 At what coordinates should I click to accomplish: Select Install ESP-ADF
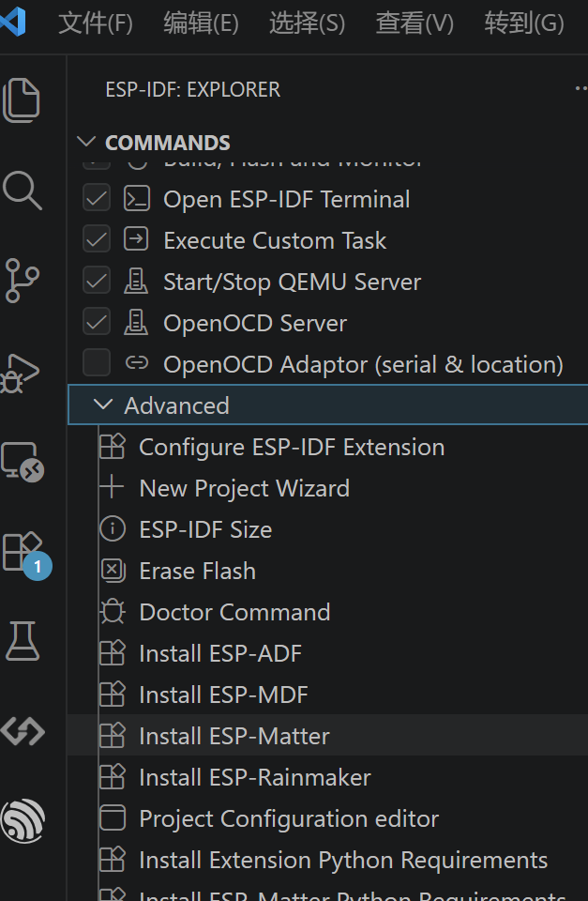pyautogui.click(x=220, y=653)
